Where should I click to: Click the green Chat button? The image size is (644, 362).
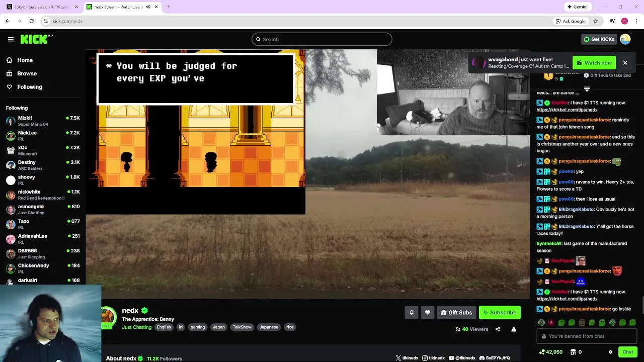coord(627,352)
